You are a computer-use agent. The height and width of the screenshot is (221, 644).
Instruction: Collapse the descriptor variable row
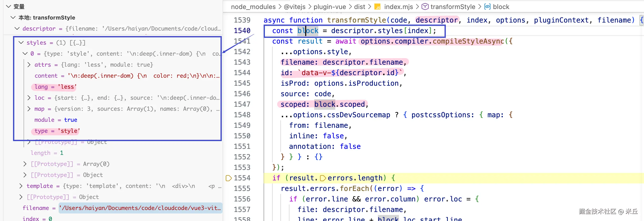(17, 29)
